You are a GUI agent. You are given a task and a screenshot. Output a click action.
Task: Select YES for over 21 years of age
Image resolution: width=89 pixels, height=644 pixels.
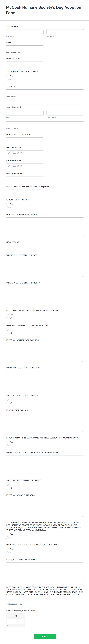[x=7, y=76]
